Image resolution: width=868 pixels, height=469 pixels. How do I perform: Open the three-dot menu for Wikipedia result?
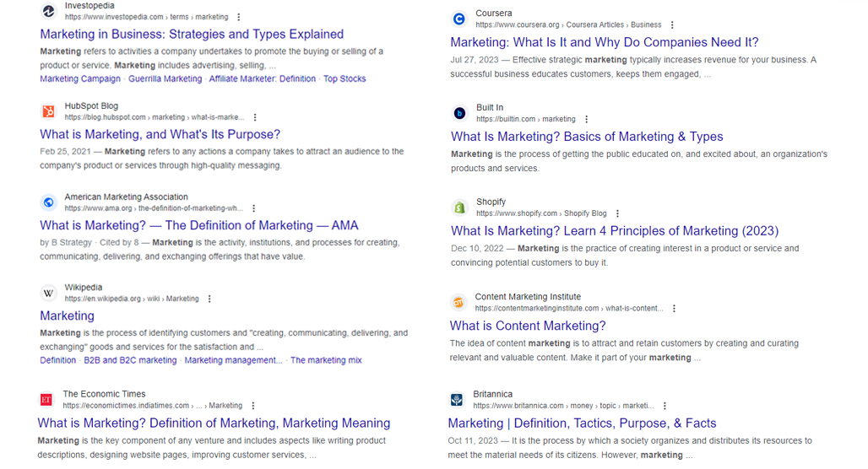tap(209, 299)
